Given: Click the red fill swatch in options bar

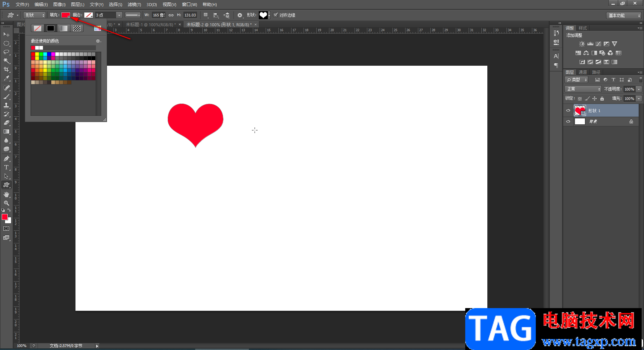Looking at the screenshot, I should [65, 15].
